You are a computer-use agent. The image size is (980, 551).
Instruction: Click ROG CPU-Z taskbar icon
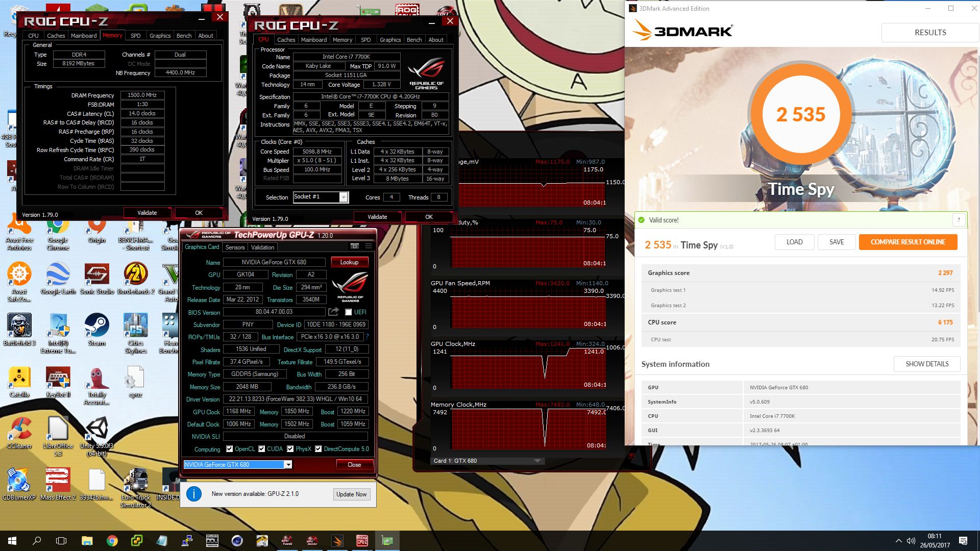click(362, 541)
